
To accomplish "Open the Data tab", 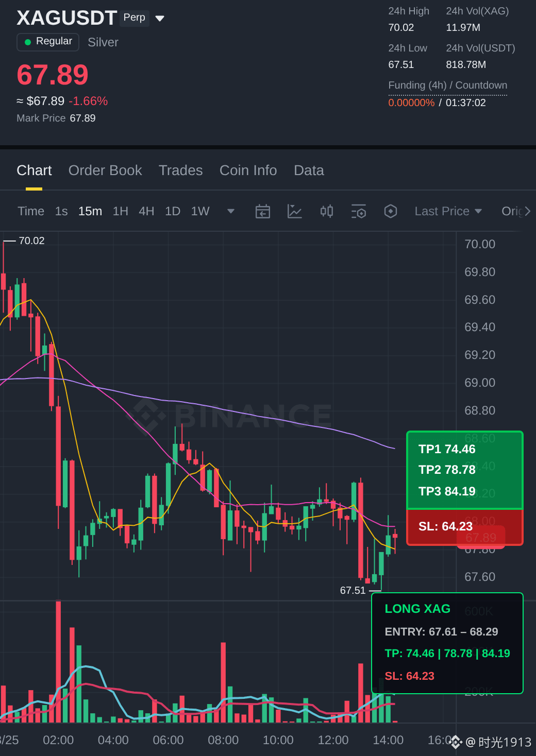I will coord(309,170).
